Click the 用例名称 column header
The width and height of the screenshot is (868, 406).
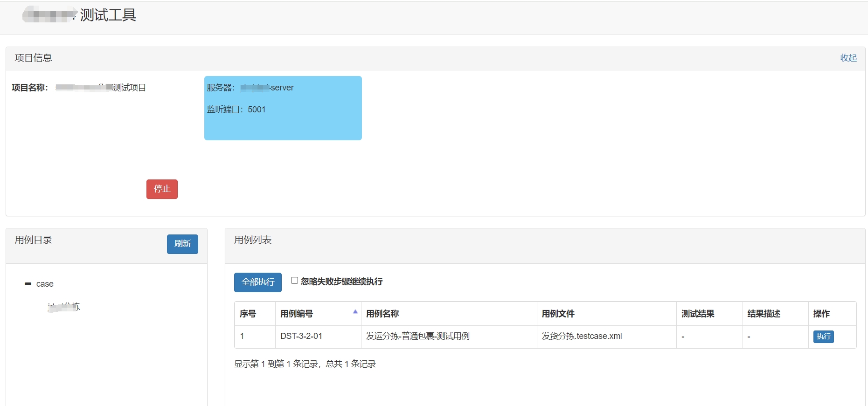pos(449,314)
